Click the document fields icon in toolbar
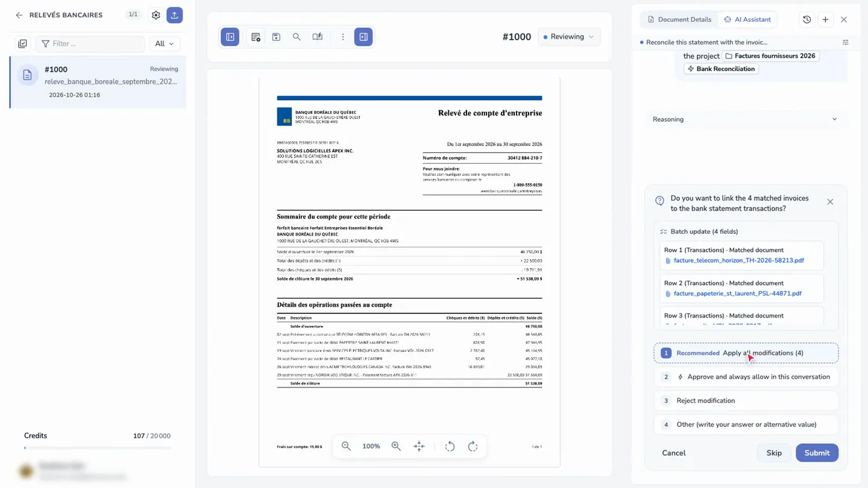Screen dimensions: 868x488 (256, 37)
